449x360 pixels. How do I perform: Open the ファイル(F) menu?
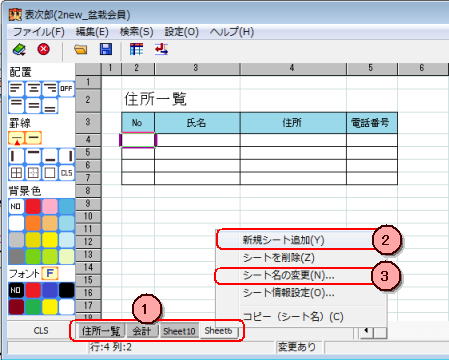(x=39, y=32)
